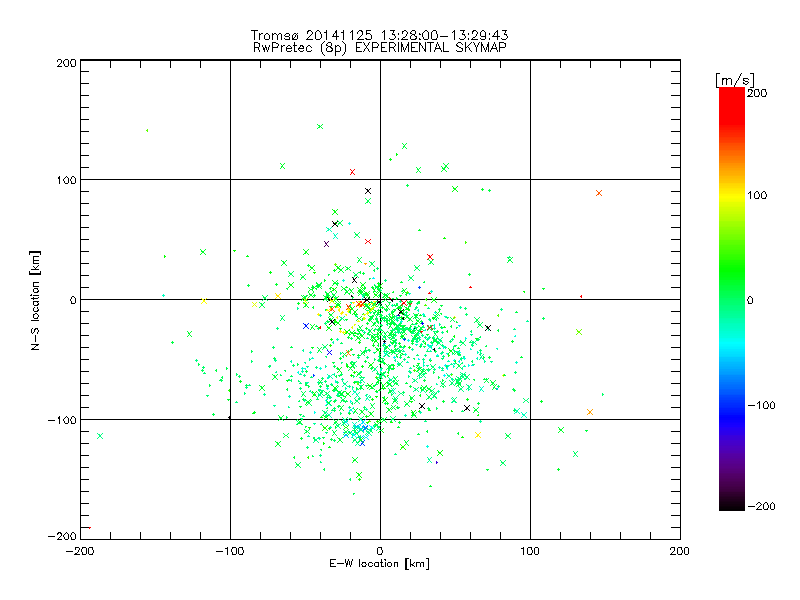
Task: Click the y-axis tick label "200"
Action: click(66, 63)
